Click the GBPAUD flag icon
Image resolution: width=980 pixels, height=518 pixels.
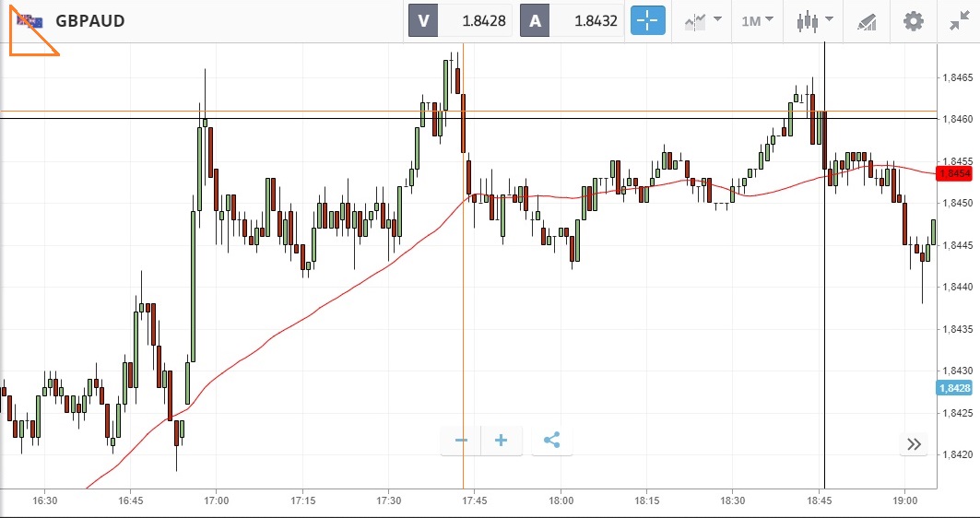(x=30, y=20)
